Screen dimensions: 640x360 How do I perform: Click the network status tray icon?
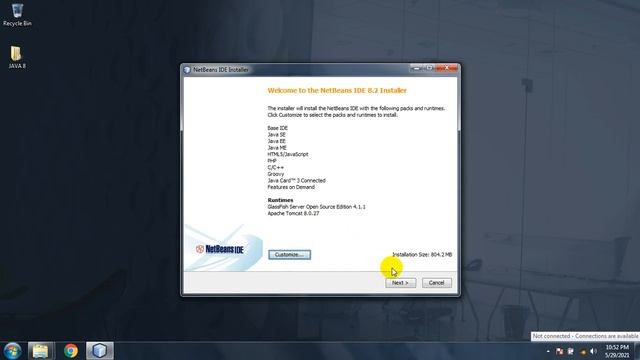pyautogui.click(x=583, y=351)
